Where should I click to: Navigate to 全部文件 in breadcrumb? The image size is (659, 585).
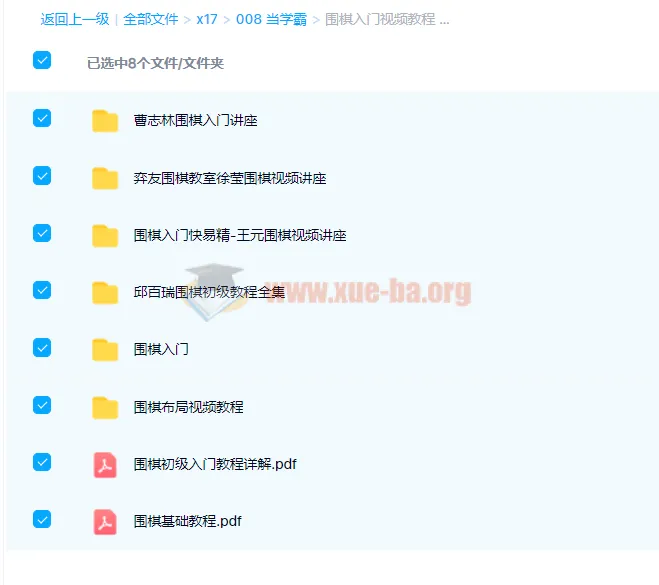coord(151,19)
